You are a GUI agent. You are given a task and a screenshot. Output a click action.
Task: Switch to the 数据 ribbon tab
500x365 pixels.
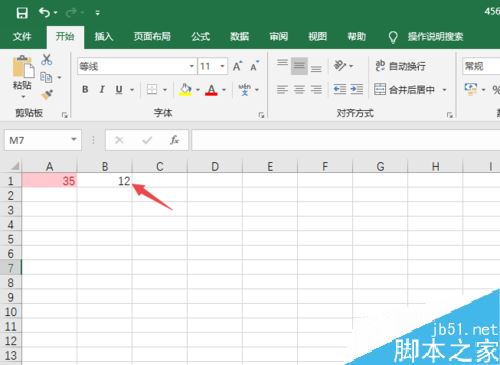click(x=240, y=36)
